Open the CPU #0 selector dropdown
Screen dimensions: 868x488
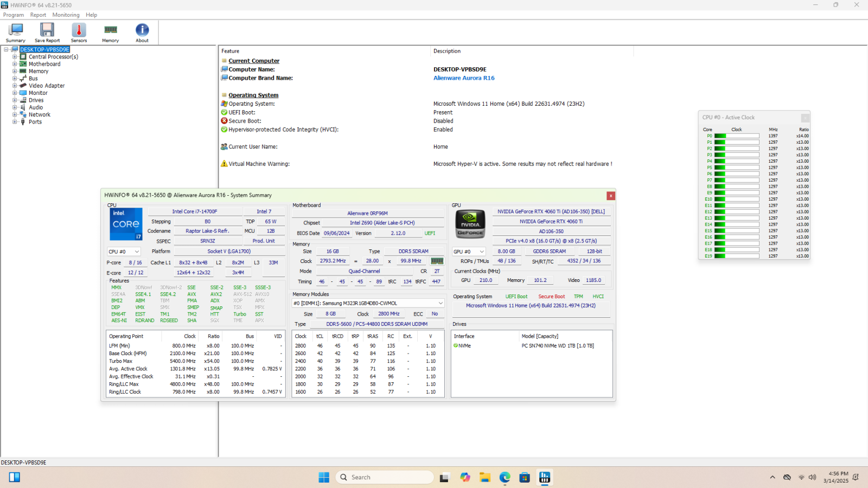124,252
